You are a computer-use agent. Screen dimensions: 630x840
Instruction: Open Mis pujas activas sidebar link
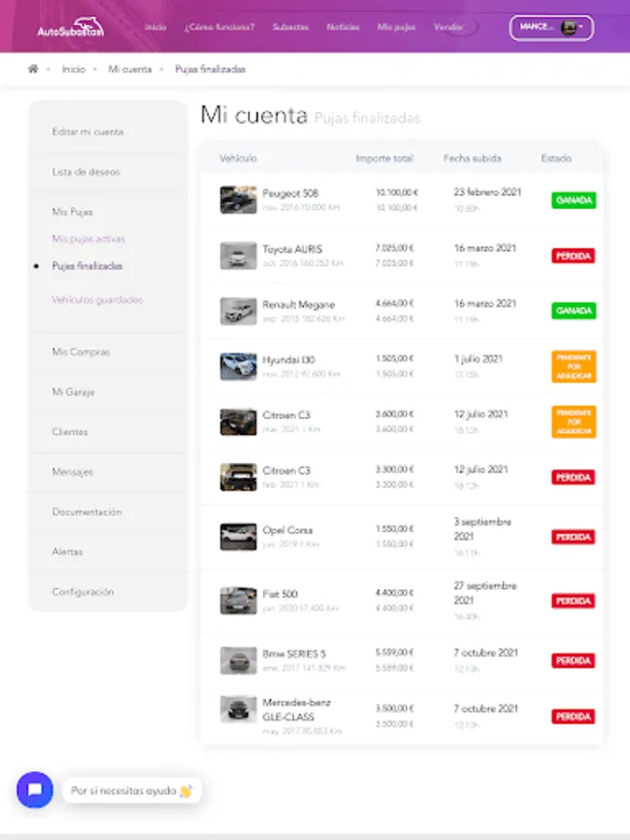coord(89,239)
